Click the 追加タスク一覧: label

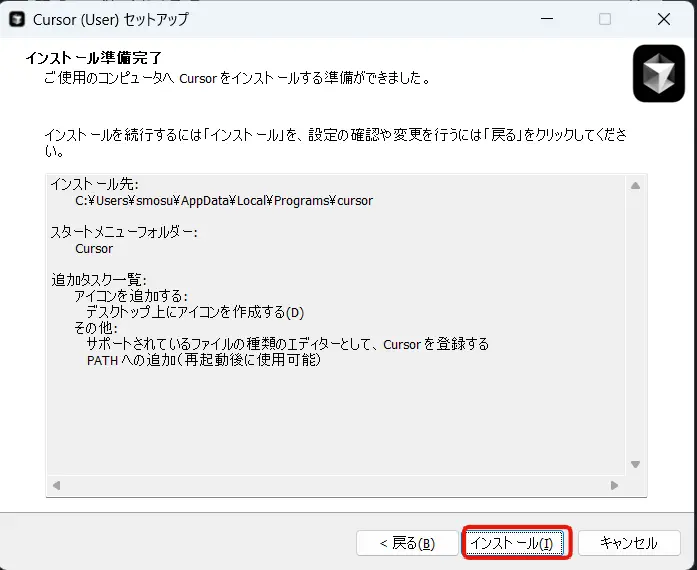[x=99, y=280]
